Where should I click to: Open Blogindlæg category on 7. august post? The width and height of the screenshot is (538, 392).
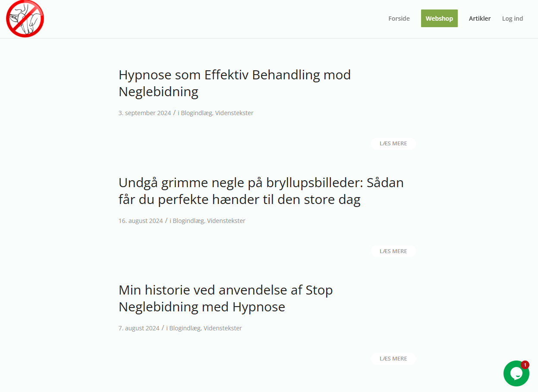point(185,328)
